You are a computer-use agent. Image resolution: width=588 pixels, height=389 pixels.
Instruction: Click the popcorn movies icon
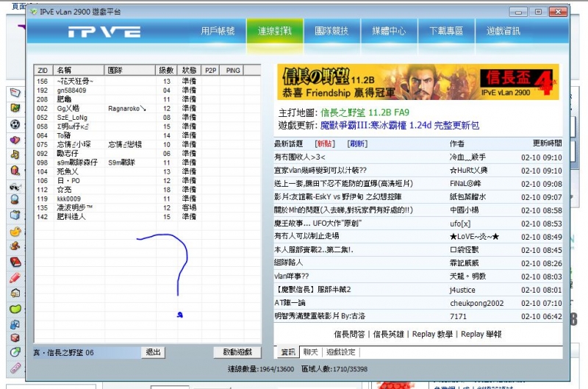[x=15, y=171]
